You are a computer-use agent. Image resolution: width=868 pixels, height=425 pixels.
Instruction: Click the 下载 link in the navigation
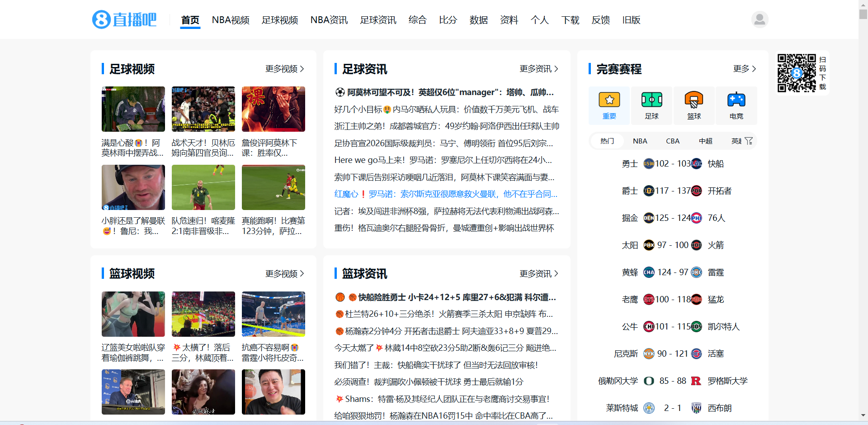[570, 20]
